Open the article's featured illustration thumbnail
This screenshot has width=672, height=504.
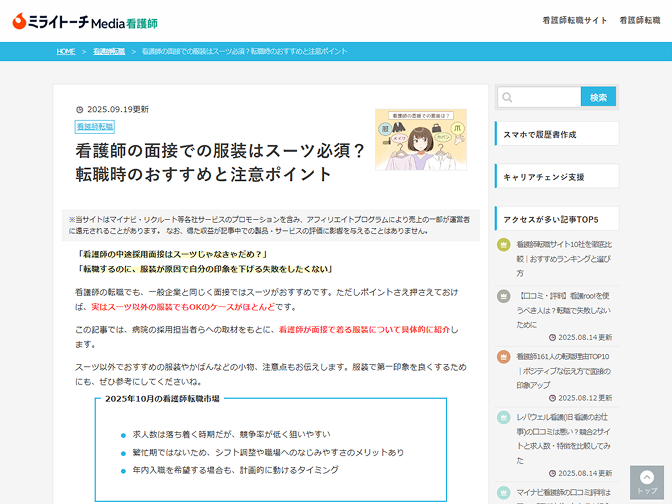click(x=421, y=139)
